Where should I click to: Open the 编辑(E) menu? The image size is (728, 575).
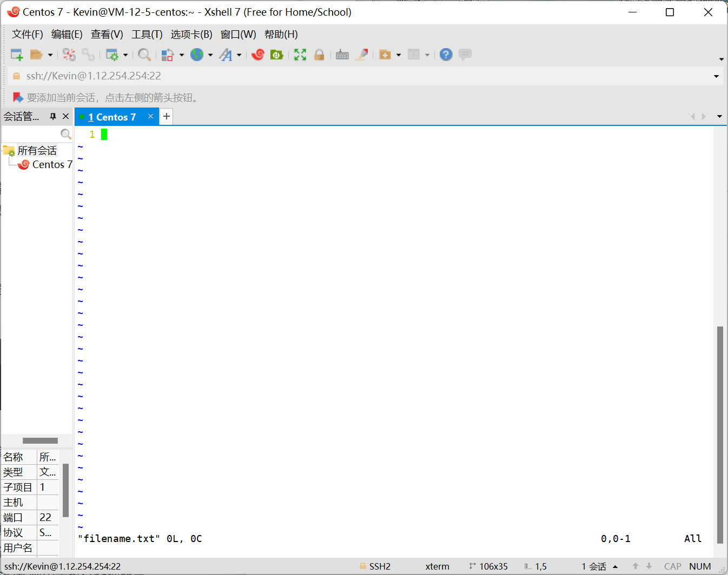[67, 34]
